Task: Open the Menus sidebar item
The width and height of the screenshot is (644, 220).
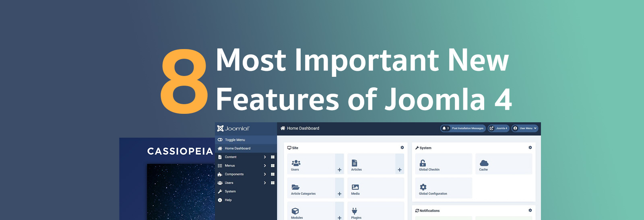Action: tap(230, 166)
